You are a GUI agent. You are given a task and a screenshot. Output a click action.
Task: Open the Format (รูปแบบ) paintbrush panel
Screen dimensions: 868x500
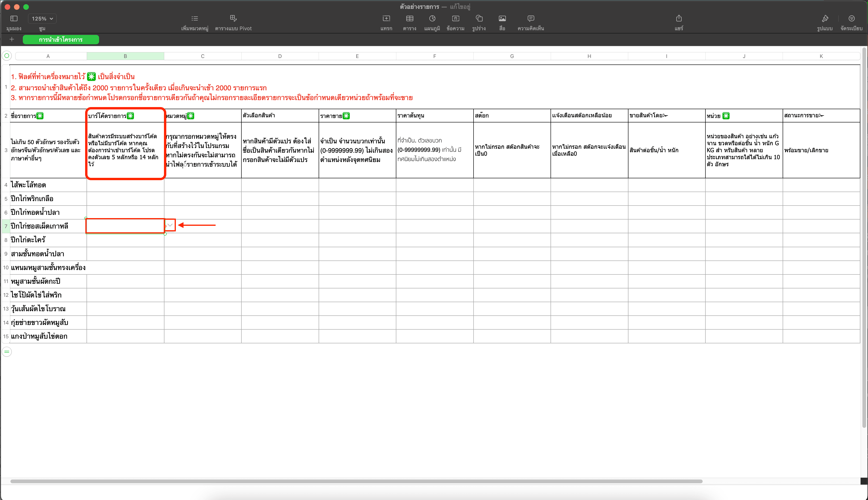coord(825,19)
